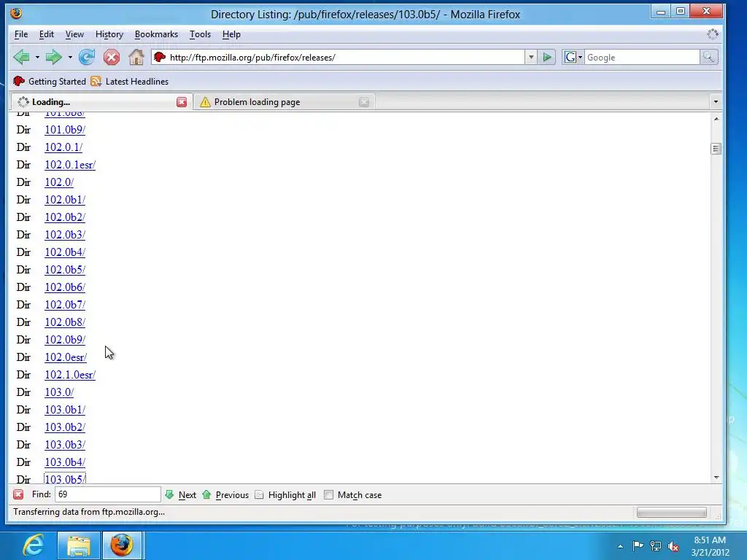The image size is (747, 560).
Task: Close the Find bar
Action: [x=18, y=495]
